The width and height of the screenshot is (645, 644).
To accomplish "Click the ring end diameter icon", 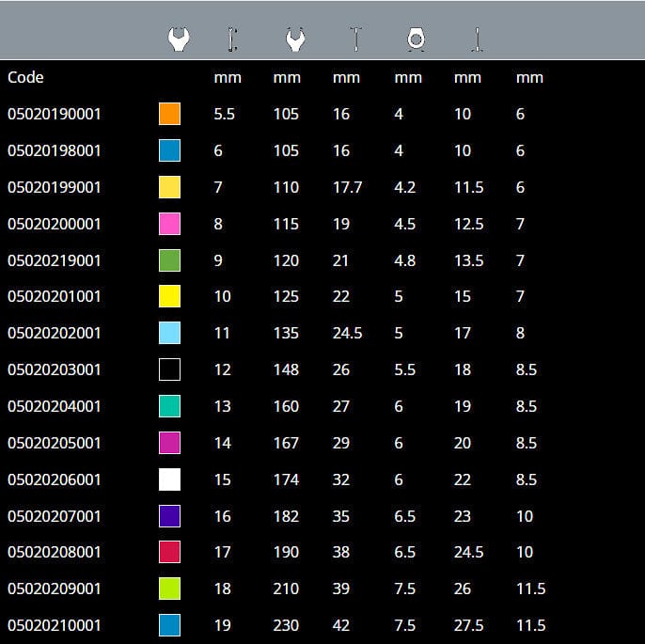I will coord(417,39).
